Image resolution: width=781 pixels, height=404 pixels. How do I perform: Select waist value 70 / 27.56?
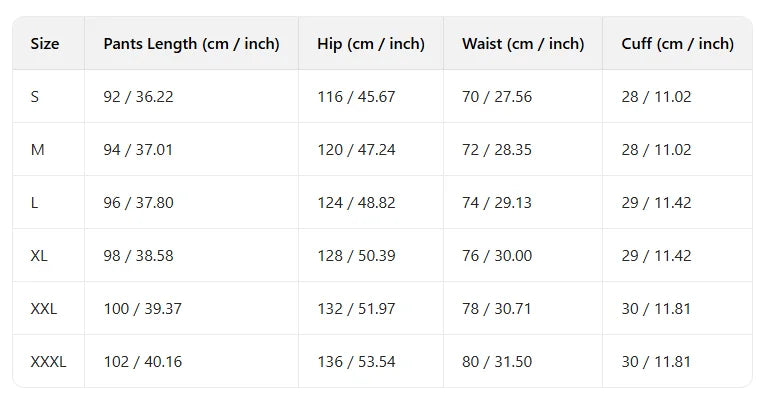point(497,97)
